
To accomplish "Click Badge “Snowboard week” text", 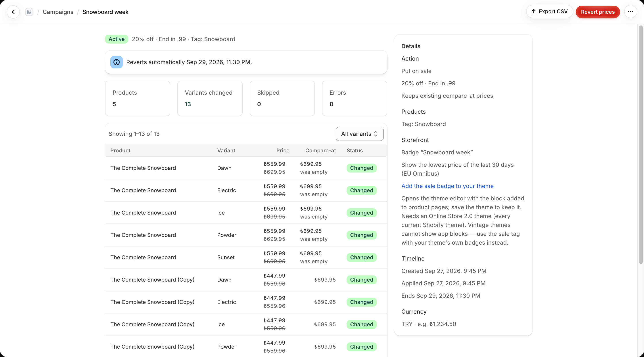I will click(x=437, y=152).
